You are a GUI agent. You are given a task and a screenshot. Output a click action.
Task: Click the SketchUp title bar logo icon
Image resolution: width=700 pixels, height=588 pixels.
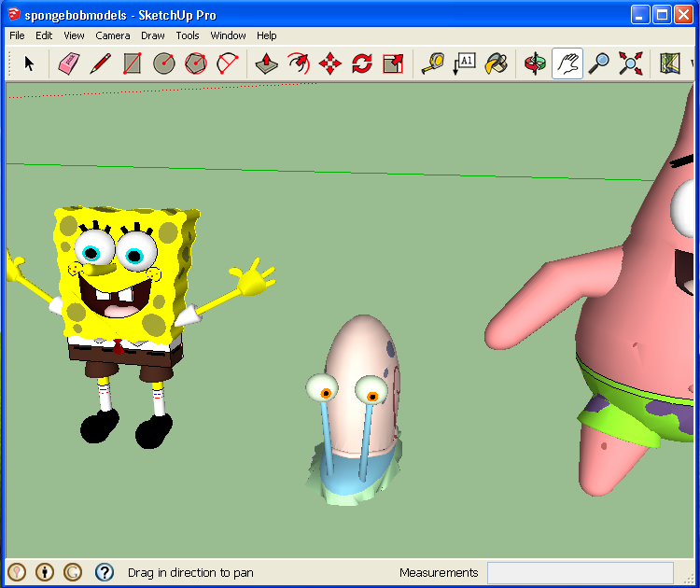[14, 14]
